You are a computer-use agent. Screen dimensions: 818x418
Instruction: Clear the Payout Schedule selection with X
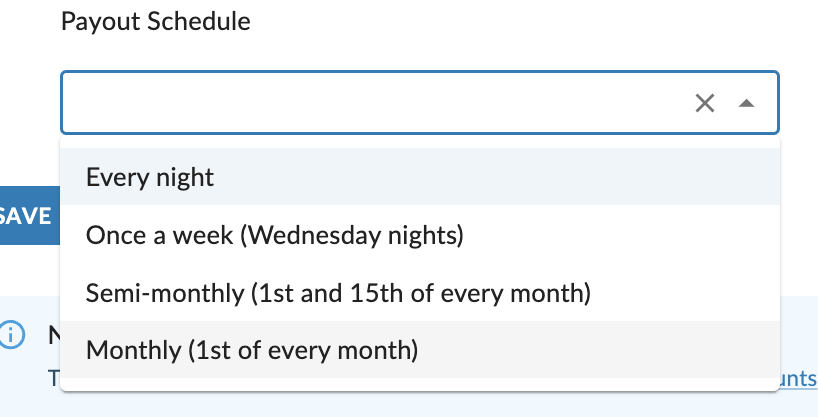[x=704, y=103]
